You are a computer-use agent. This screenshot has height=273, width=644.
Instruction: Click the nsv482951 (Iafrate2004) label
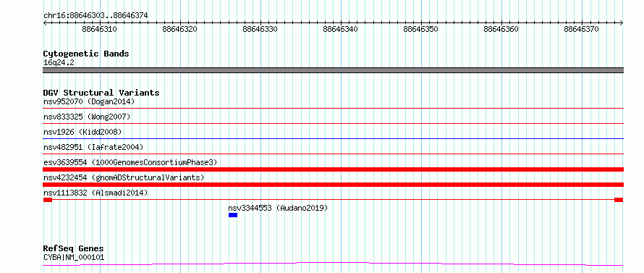pos(93,147)
